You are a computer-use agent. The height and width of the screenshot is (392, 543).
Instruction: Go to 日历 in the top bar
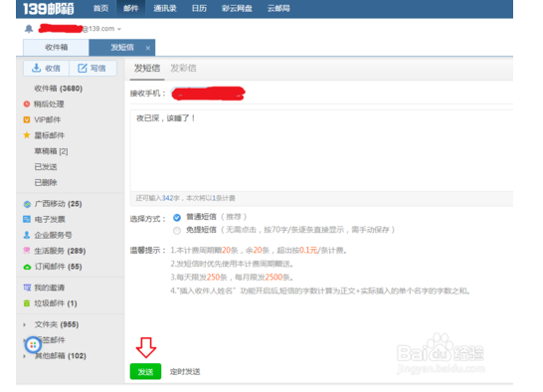[199, 8]
